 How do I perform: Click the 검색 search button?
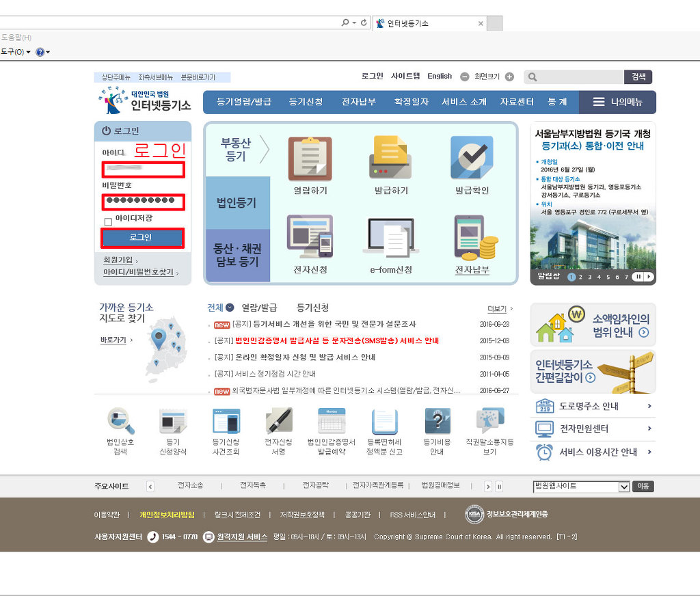click(638, 77)
